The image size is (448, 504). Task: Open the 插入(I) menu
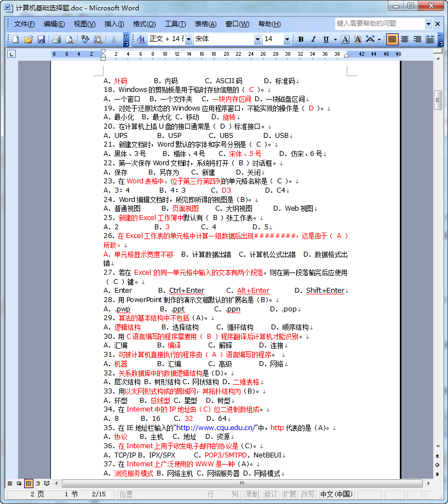click(x=114, y=24)
